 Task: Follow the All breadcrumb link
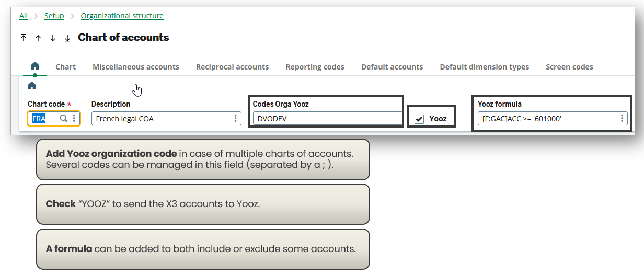(24, 16)
